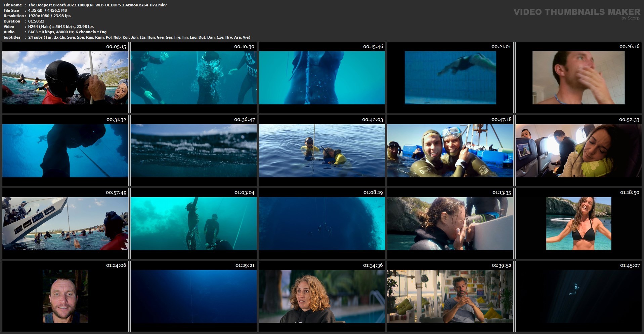Click the timestamp label 00:26:16
This screenshot has width=644, height=334.
pyautogui.click(x=629, y=47)
